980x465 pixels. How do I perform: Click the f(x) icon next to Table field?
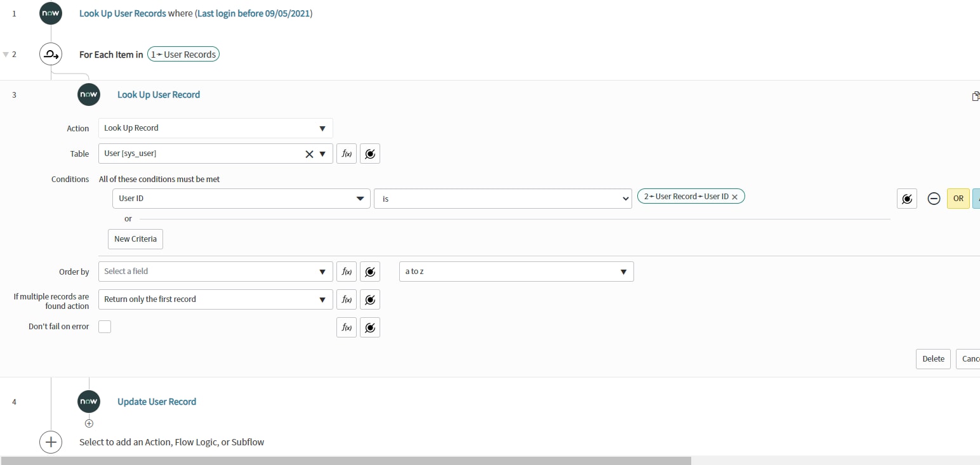click(x=346, y=153)
